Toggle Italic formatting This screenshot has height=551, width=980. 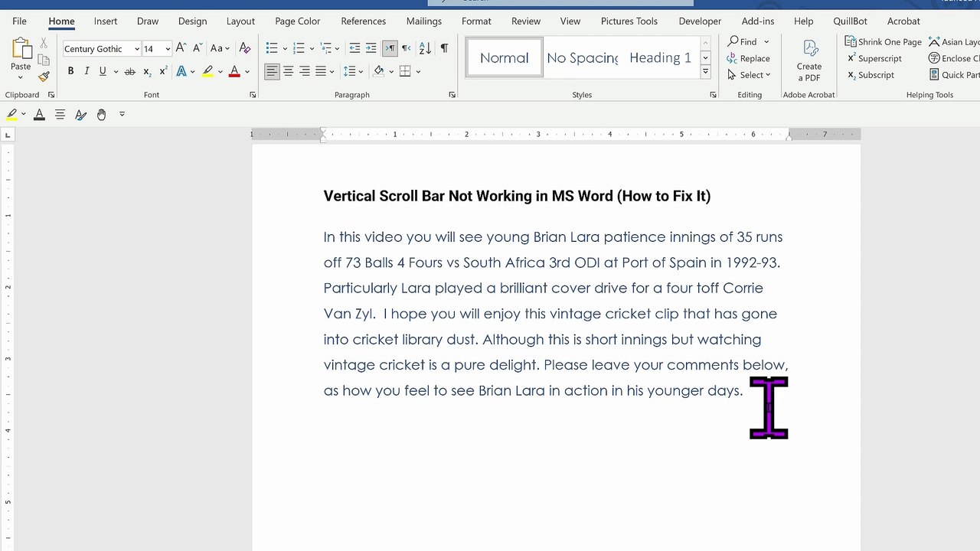tap(87, 72)
